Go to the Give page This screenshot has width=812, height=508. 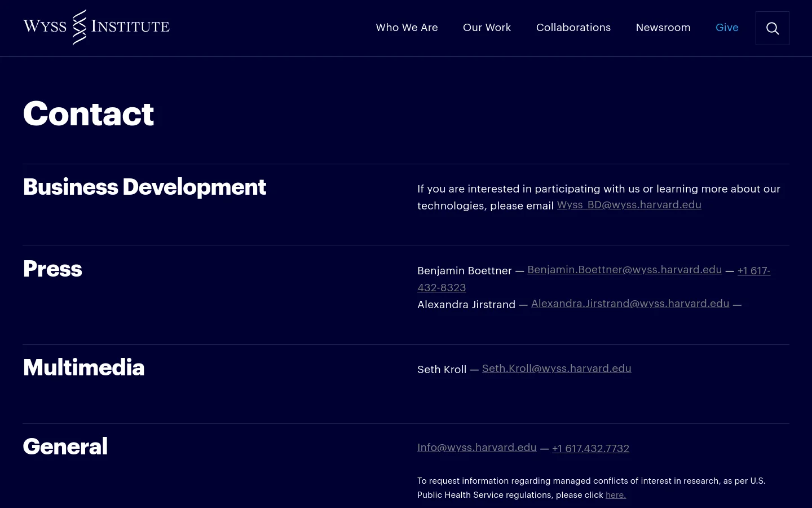click(727, 28)
